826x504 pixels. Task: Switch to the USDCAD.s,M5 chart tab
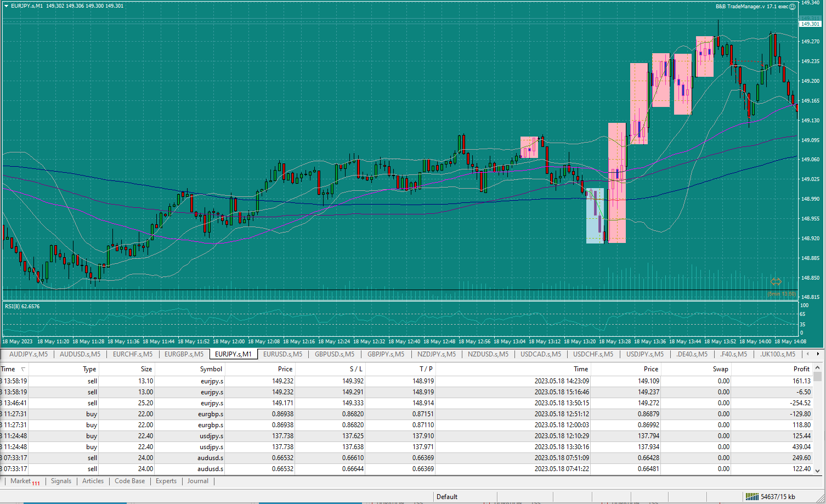(x=541, y=354)
